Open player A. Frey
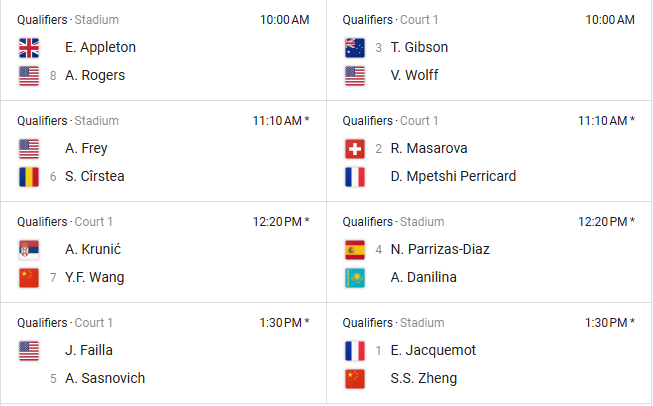Image resolution: width=653 pixels, height=406 pixels. coord(86,148)
